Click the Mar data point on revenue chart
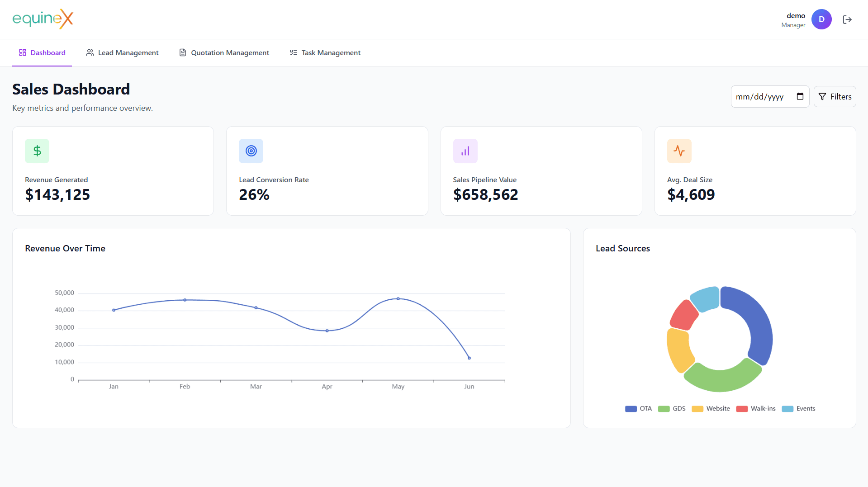Screen dimensions: 868x487 point(256,308)
